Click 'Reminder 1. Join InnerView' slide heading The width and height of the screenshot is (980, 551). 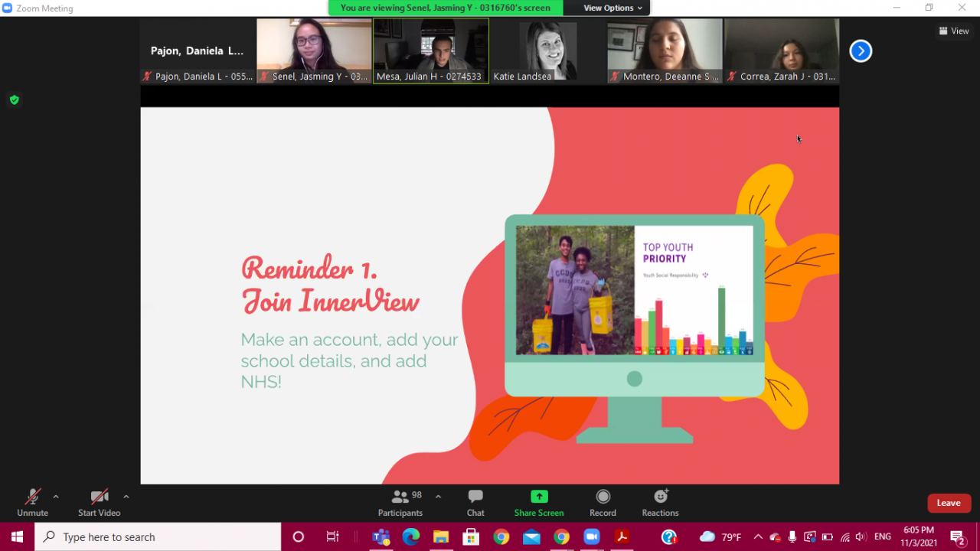point(331,285)
